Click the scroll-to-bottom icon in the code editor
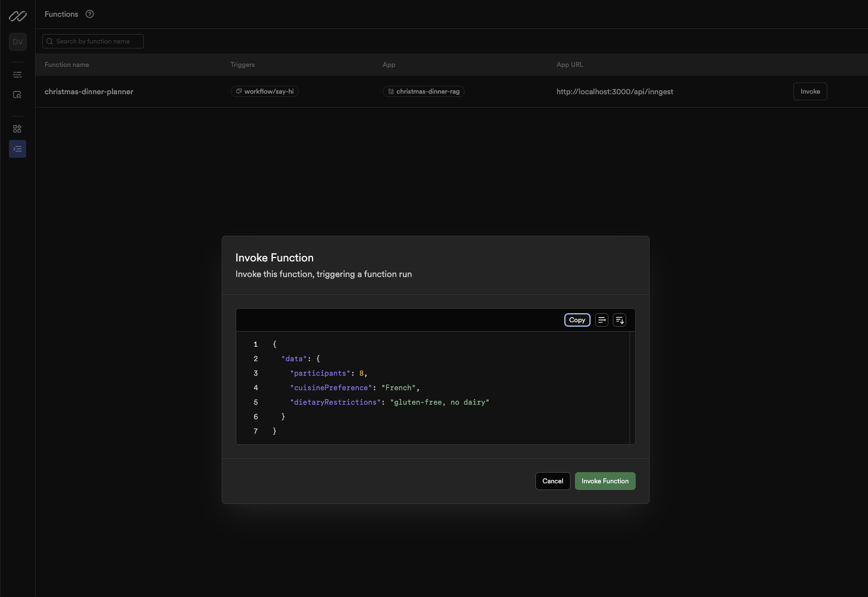The image size is (868, 597). pyautogui.click(x=620, y=320)
